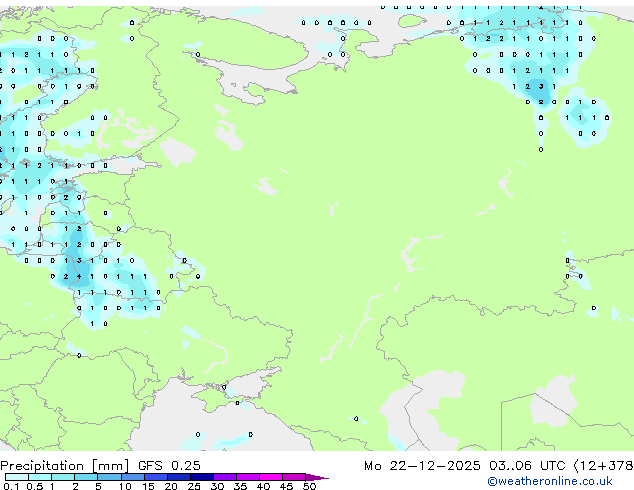Viewport: 634px width, 490px height.
Task: Pick the 25–30 mm dark navy legend swatch
Action: [202, 477]
